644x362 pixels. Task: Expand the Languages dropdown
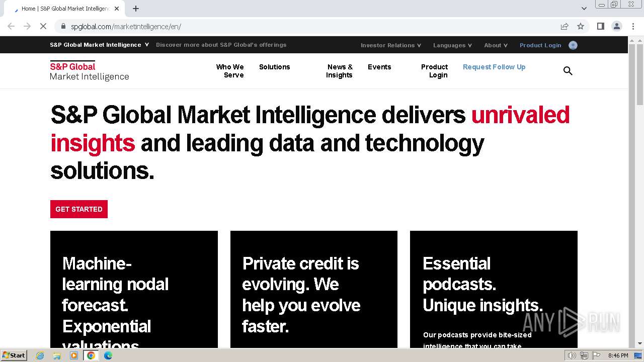452,45
